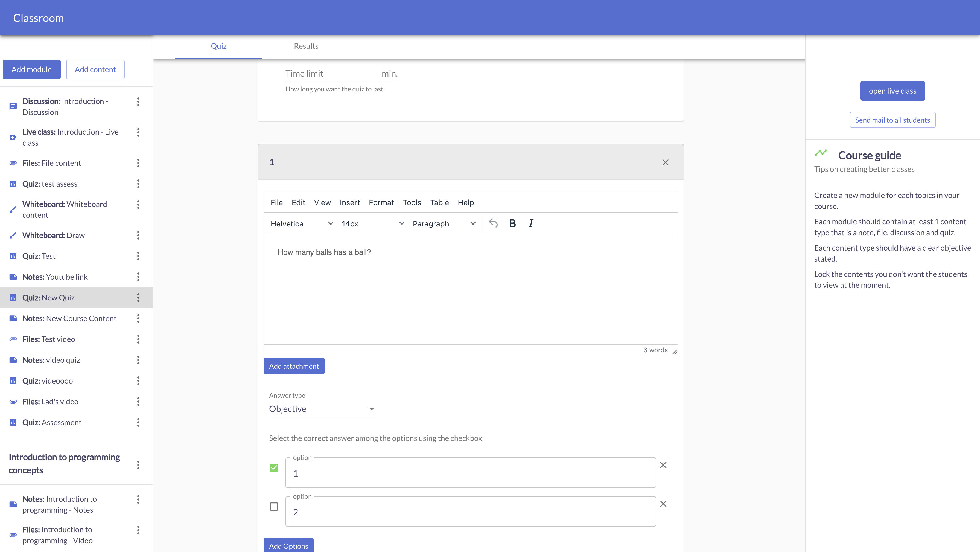
Task: Click the Add attachment button
Action: tap(294, 366)
